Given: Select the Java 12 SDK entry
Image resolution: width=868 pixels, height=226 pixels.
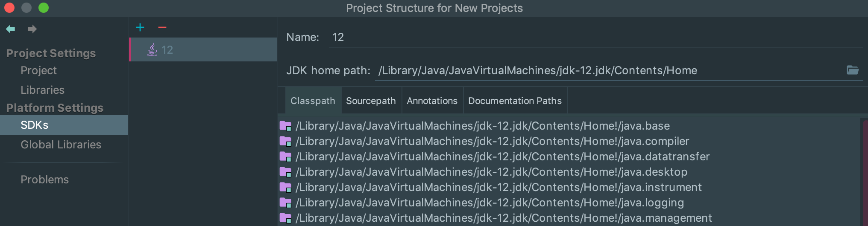Looking at the screenshot, I should [203, 50].
